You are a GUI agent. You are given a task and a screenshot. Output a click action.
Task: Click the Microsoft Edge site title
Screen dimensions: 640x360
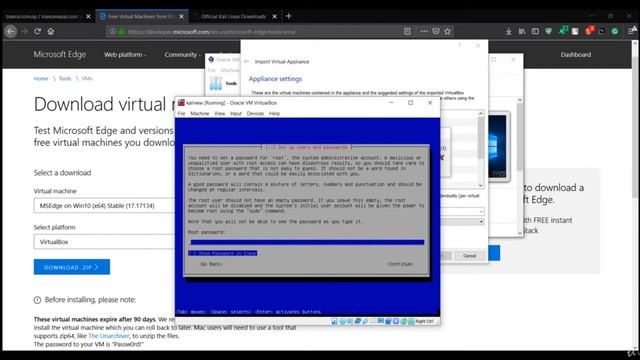pos(60,54)
